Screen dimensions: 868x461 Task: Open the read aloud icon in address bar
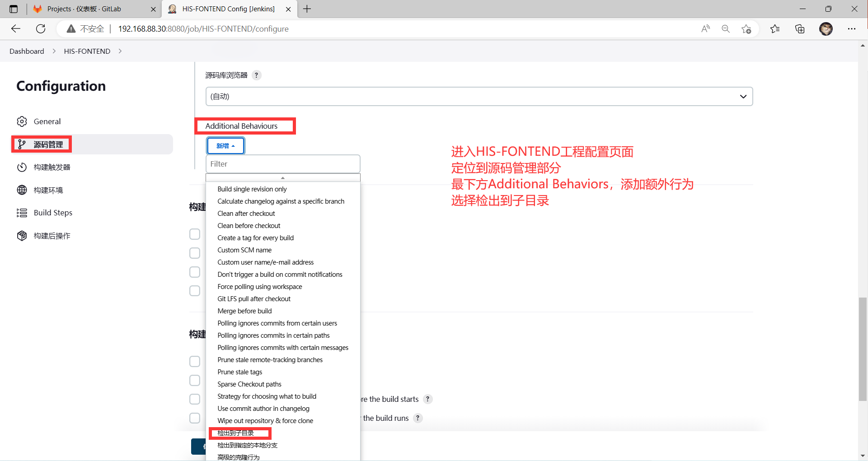point(705,29)
